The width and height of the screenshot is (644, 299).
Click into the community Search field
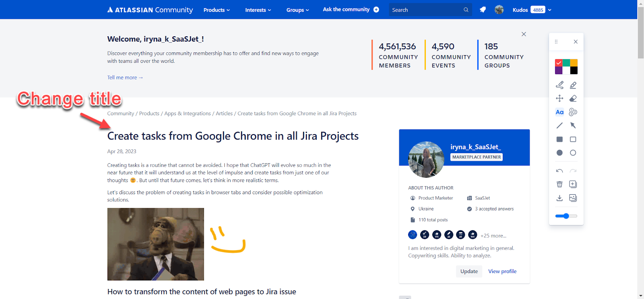(426, 10)
